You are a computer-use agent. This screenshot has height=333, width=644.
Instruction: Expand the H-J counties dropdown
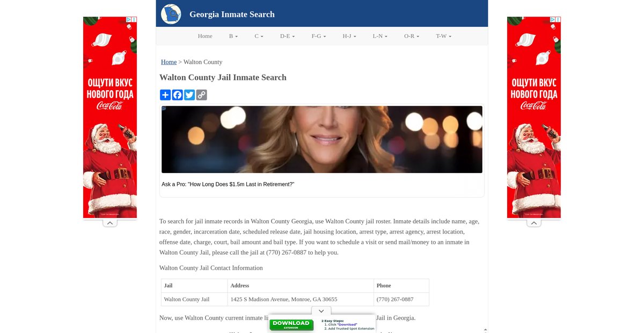click(349, 36)
